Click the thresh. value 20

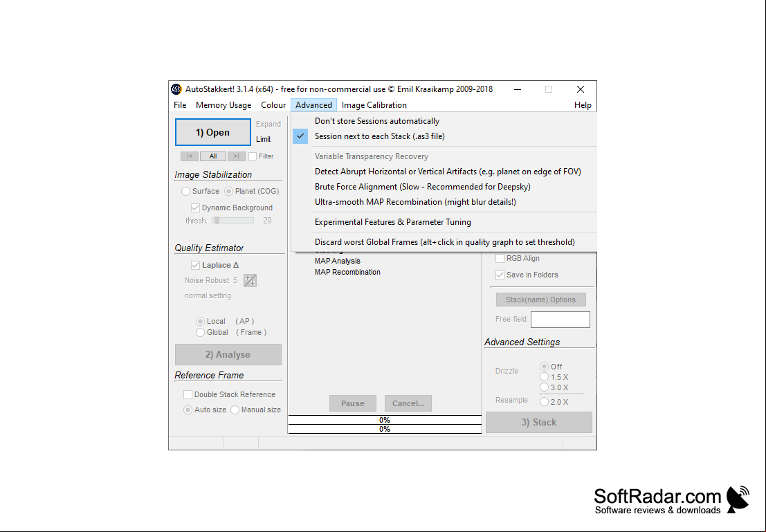[267, 221]
